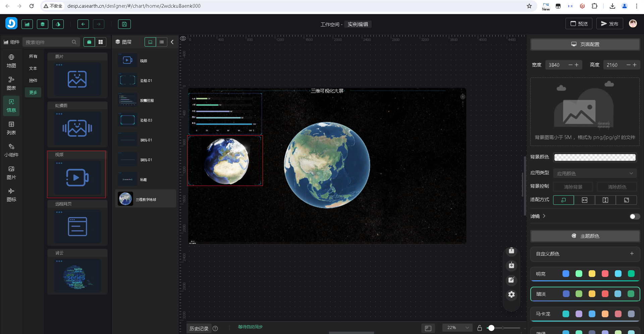Enable the 滤镜 filter switch
The image size is (644, 334).
[x=634, y=217]
